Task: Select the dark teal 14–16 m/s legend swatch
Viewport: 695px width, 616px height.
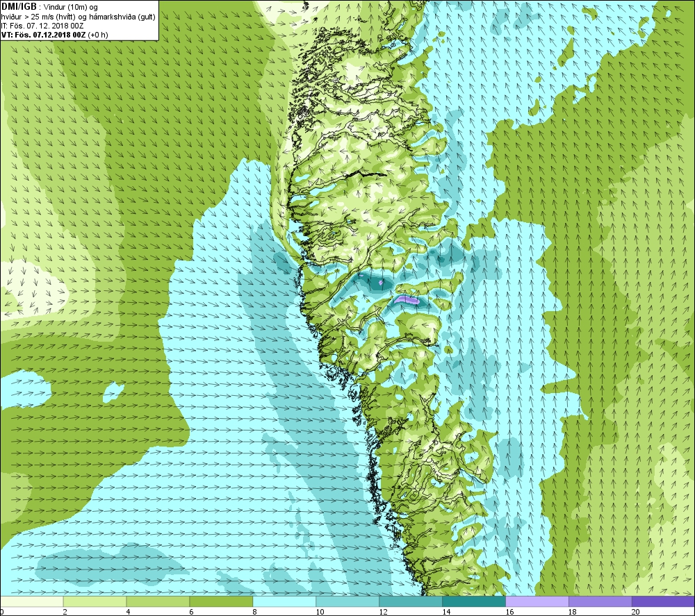Action: coord(474,601)
